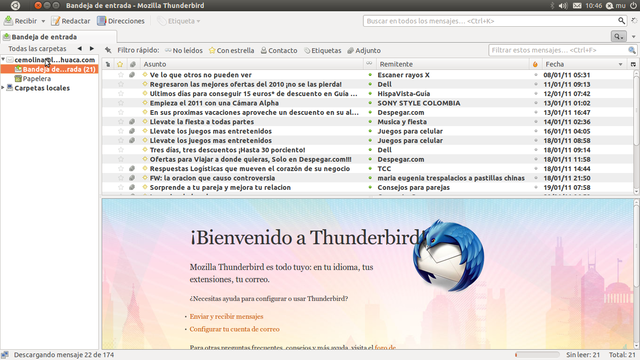Open the 'Configurar tu cuenta de correo' link
The width and height of the screenshot is (640, 360).
234,329
